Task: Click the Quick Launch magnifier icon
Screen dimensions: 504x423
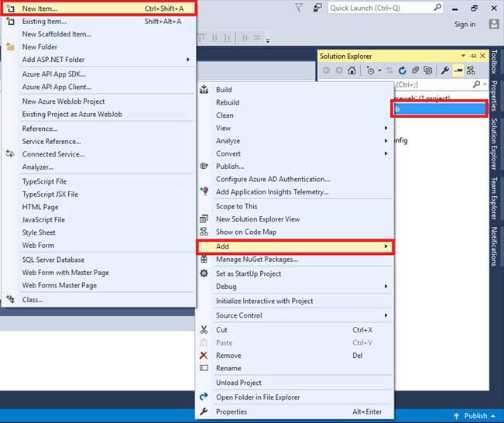Action: pos(437,8)
